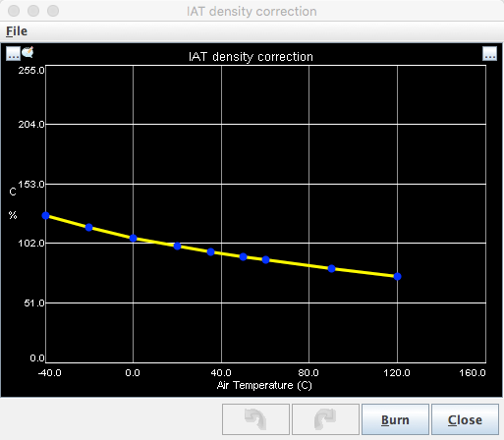Select the curve point near 60 C
504x440 pixels.
coord(265,259)
